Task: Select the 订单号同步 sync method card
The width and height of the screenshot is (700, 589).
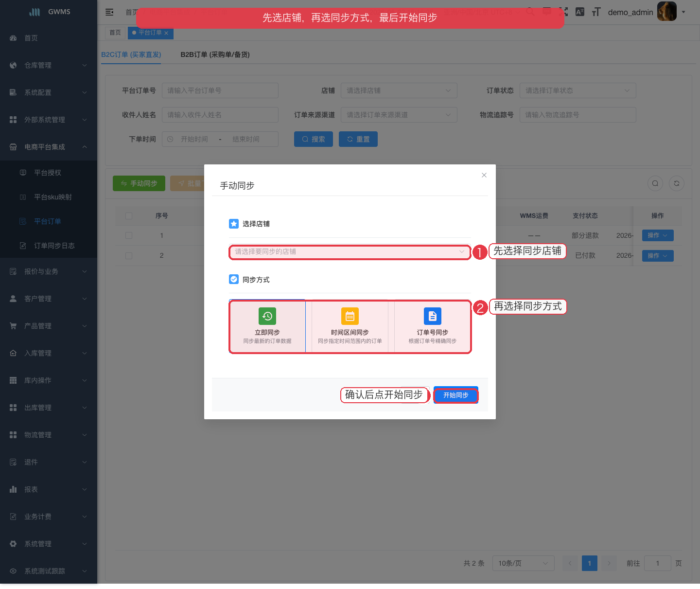Action: point(433,326)
